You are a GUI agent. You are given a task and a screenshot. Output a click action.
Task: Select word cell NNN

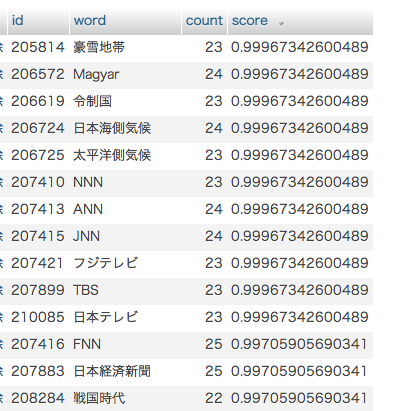(88, 182)
